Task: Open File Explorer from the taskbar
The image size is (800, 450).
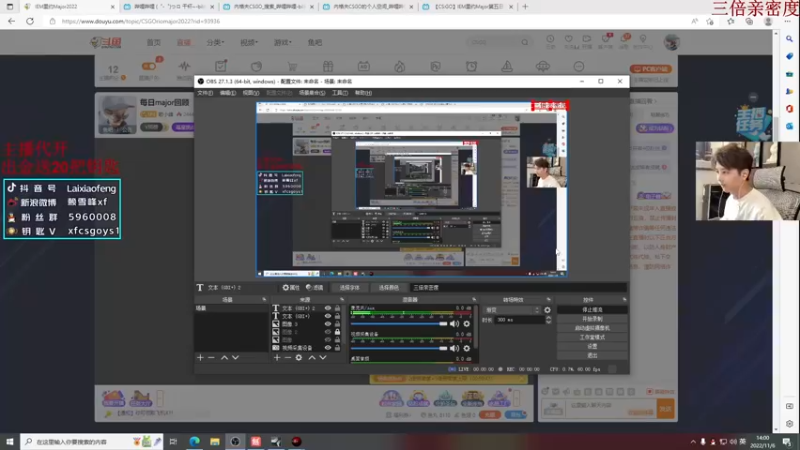Action: [215, 441]
